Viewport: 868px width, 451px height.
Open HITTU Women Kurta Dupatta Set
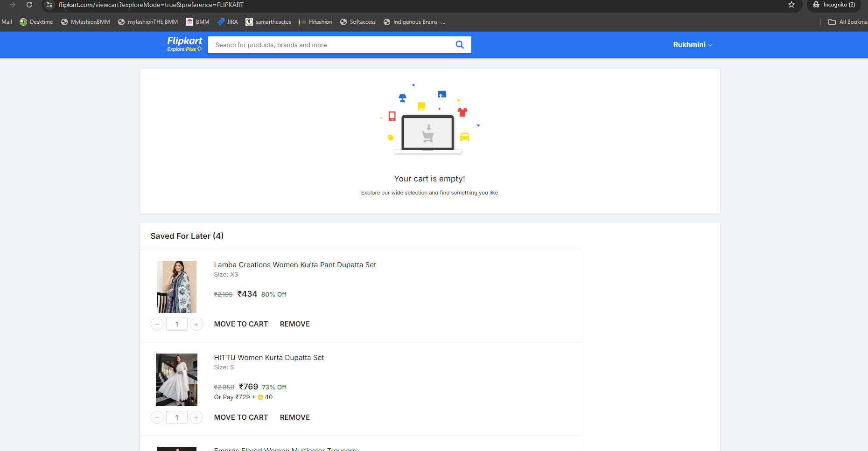coord(269,358)
